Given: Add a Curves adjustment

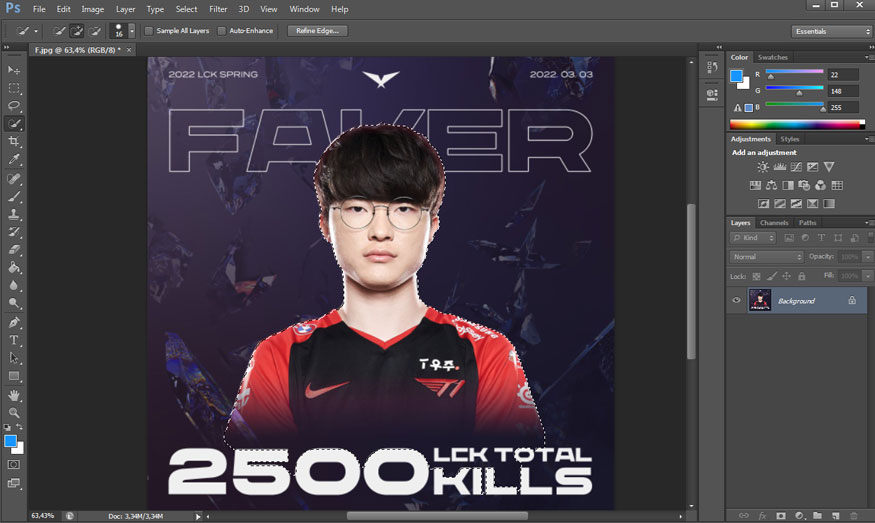Looking at the screenshot, I should click(796, 167).
